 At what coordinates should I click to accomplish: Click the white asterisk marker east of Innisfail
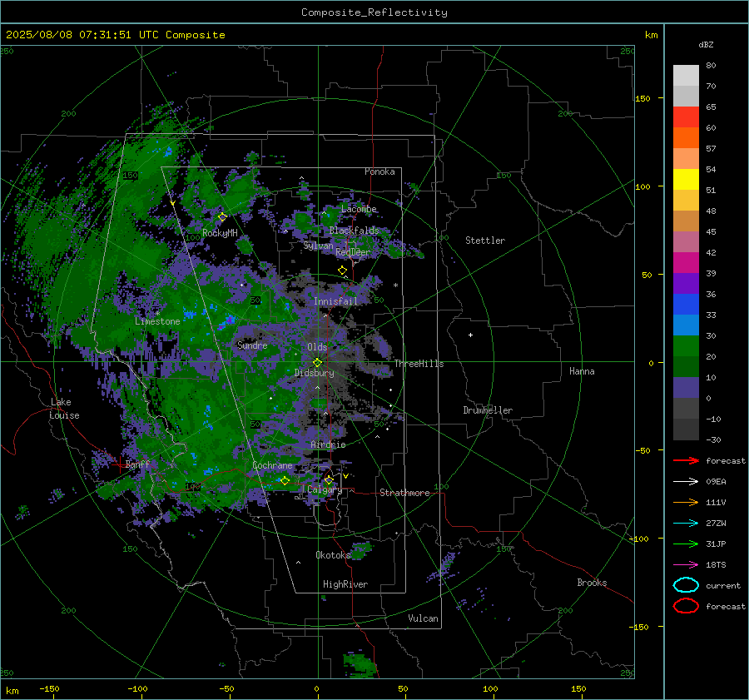click(x=395, y=285)
